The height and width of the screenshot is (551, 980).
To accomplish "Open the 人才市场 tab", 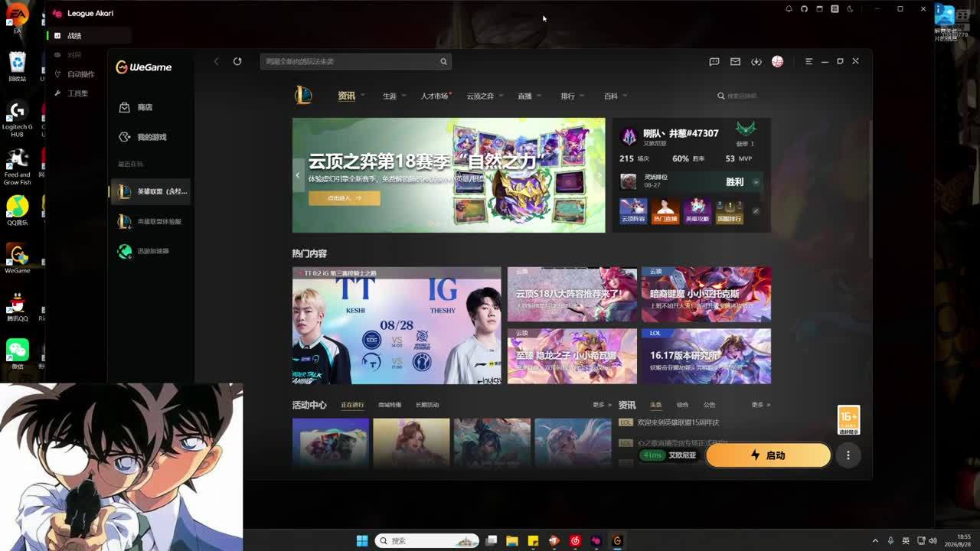I will 434,96.
